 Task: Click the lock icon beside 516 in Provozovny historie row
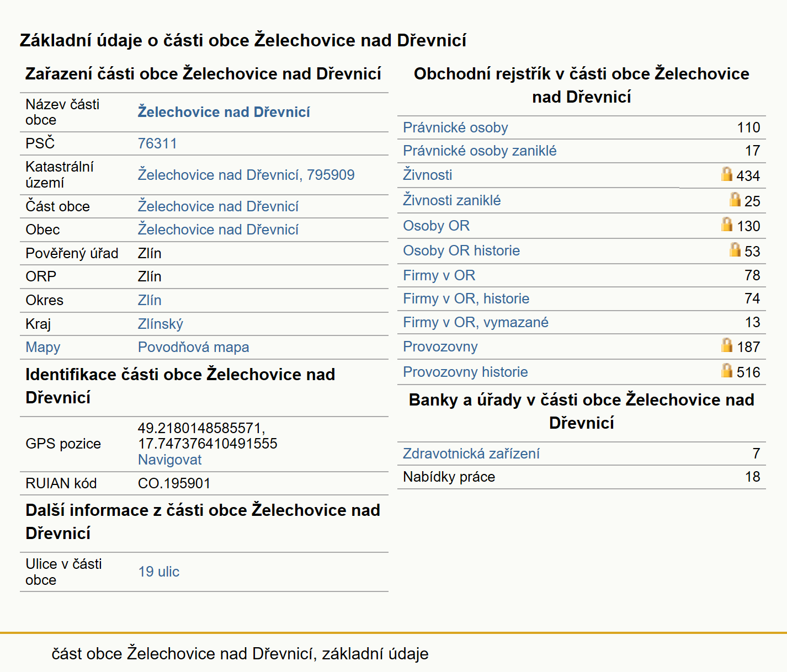tap(727, 370)
